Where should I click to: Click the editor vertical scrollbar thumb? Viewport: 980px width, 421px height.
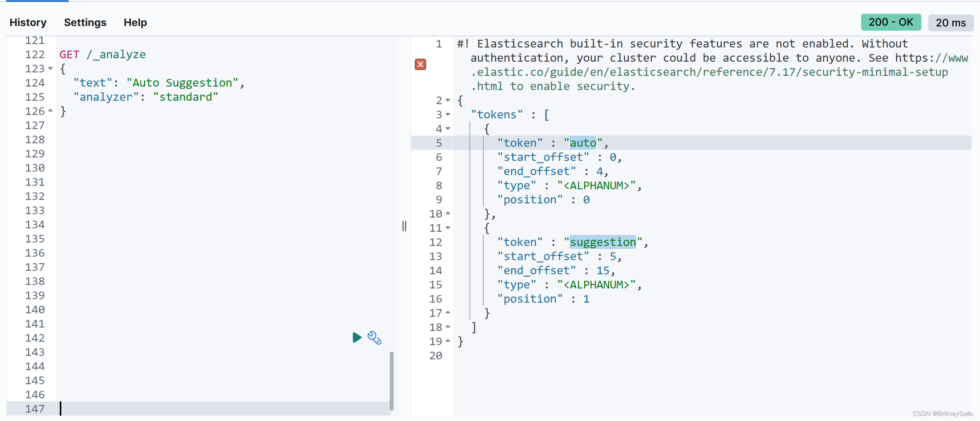391,381
